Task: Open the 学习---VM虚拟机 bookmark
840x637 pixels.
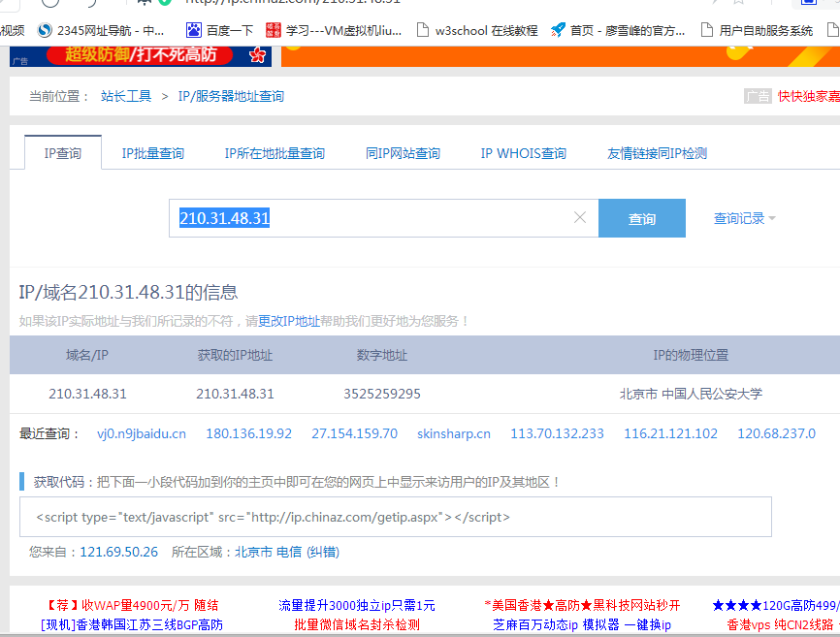Action: (x=334, y=30)
